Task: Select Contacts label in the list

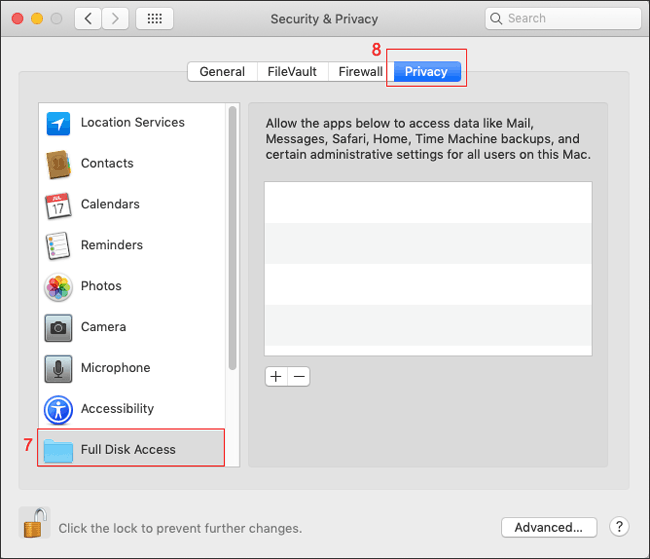Action: click(x=107, y=163)
